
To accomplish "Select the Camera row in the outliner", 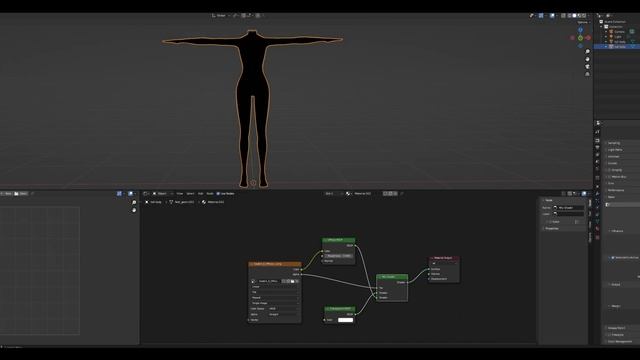I will [619, 31].
